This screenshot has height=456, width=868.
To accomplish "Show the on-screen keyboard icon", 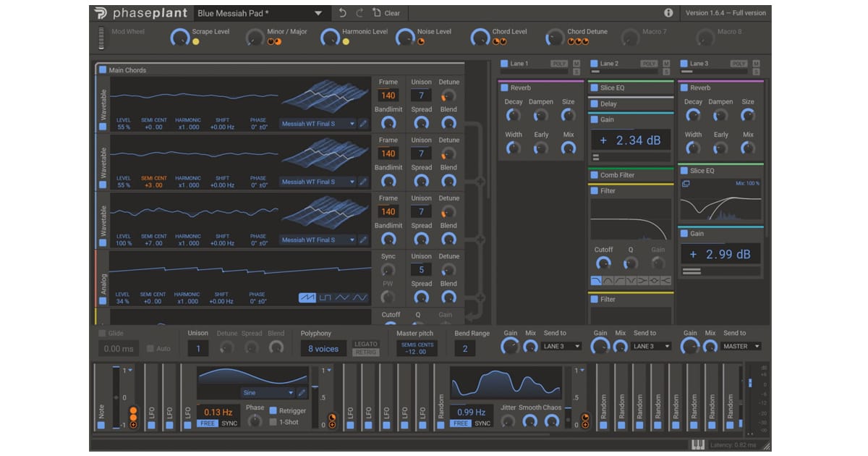I will click(698, 444).
